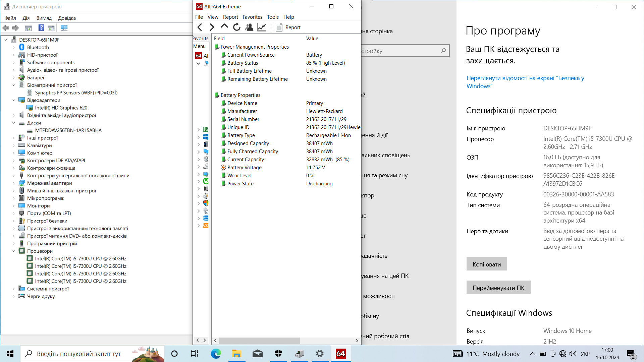This screenshot has width=644, height=362.
Task: Click the Settings search field
Action: pyautogui.click(x=405, y=51)
